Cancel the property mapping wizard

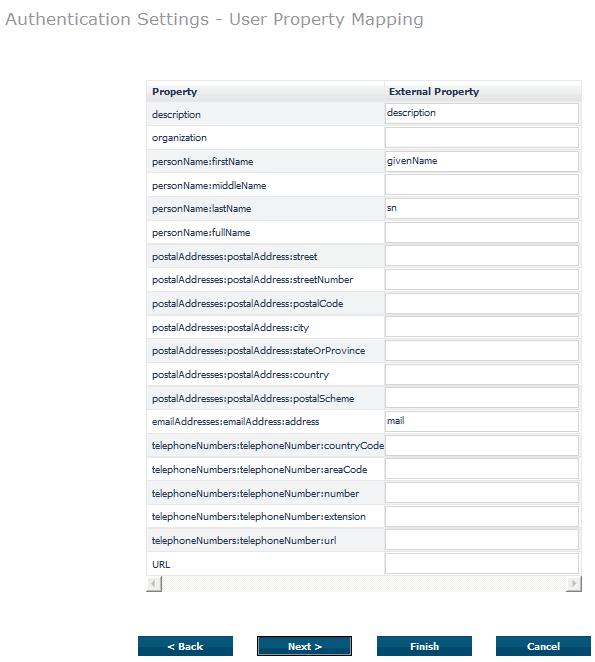(543, 646)
